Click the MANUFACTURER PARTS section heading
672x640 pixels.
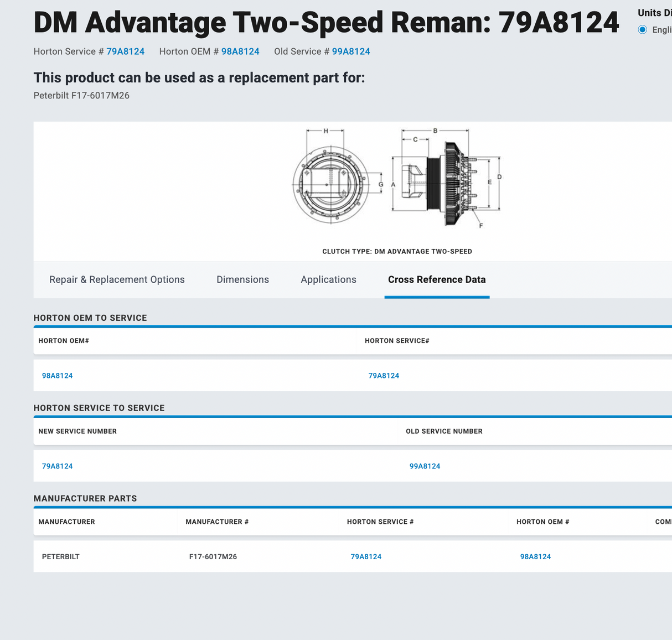pos(85,498)
